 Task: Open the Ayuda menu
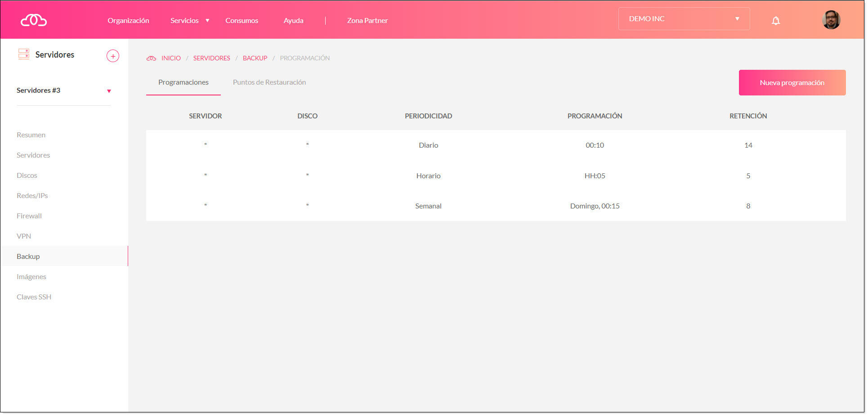tap(293, 20)
